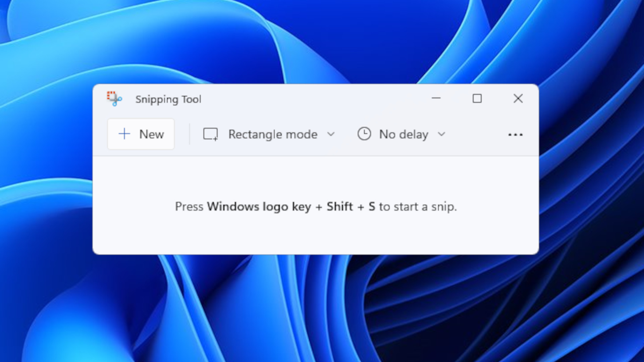Click the New button to start snip
This screenshot has width=644, height=362.
click(141, 134)
